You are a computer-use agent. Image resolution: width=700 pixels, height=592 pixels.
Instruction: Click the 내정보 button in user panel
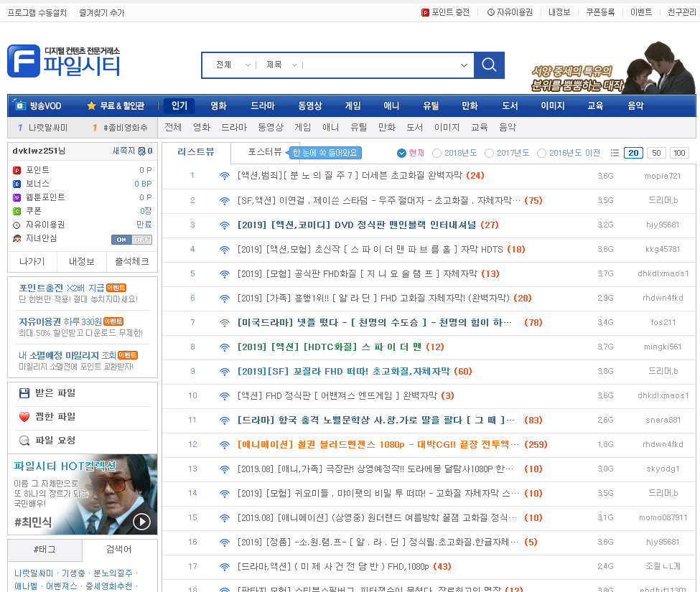82,262
